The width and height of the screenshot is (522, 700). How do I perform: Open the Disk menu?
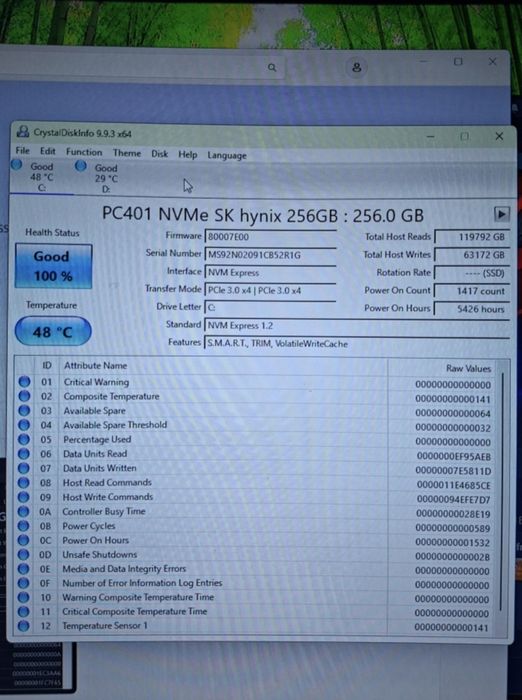pyautogui.click(x=159, y=154)
